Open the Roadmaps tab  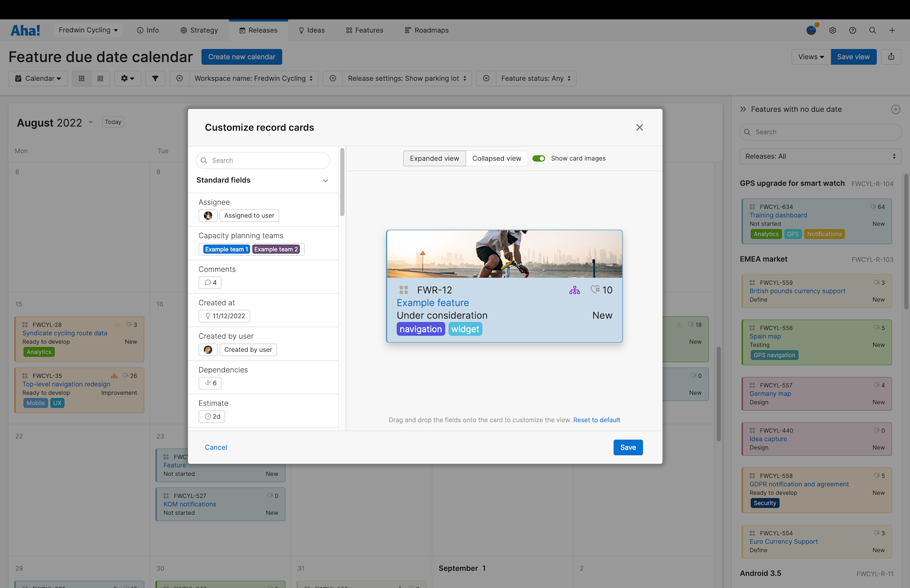[426, 30]
